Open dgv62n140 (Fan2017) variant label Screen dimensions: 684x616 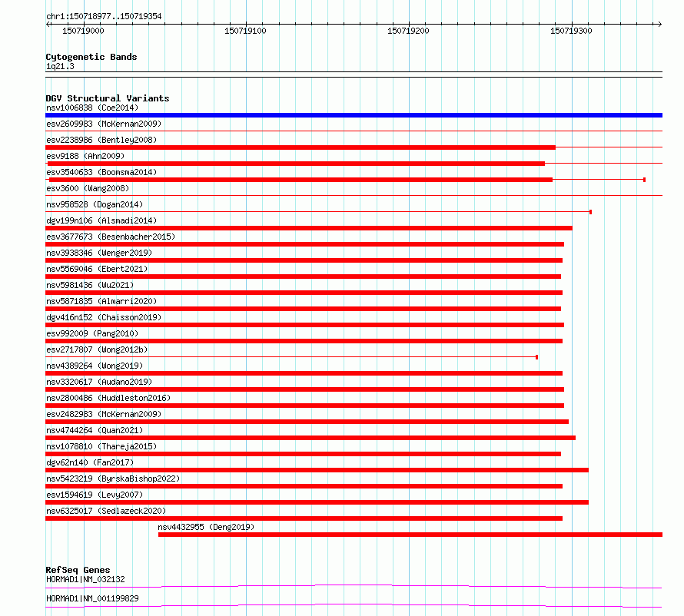click(x=90, y=462)
